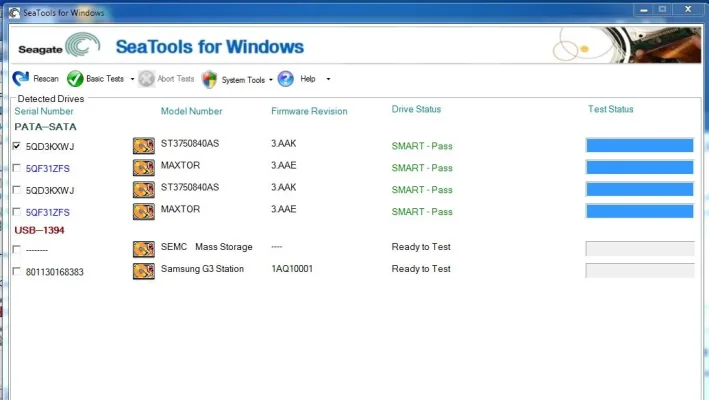Click the green Basic Tests checkmark icon
Screen dimensions: 709x400
(75, 79)
